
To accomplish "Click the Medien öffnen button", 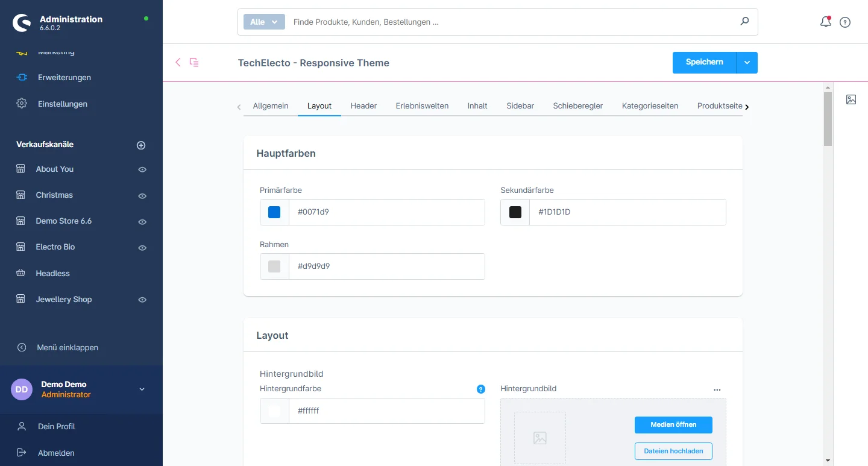I will [x=673, y=425].
